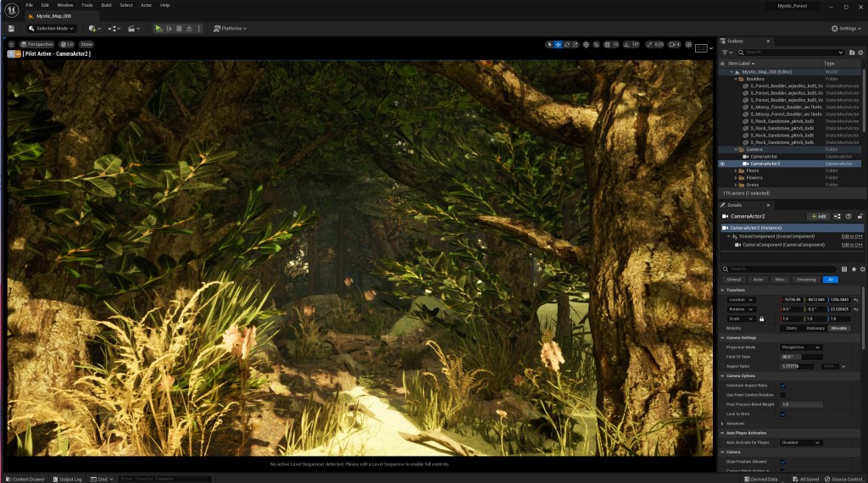Switch to the Streaming filter tab

click(x=806, y=279)
